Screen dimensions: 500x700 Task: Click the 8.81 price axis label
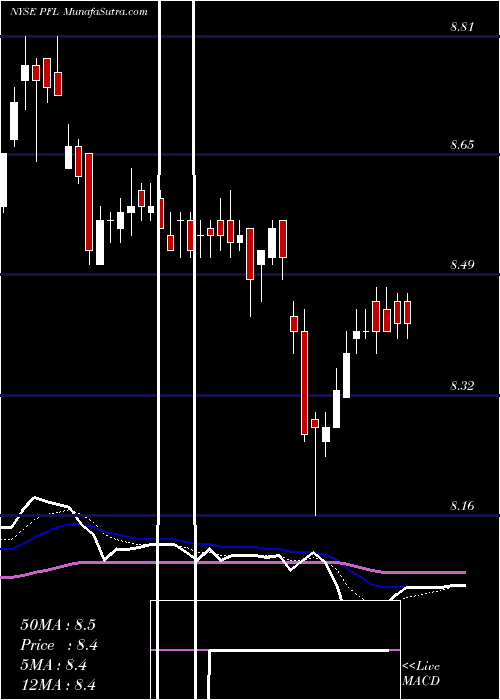point(462,26)
